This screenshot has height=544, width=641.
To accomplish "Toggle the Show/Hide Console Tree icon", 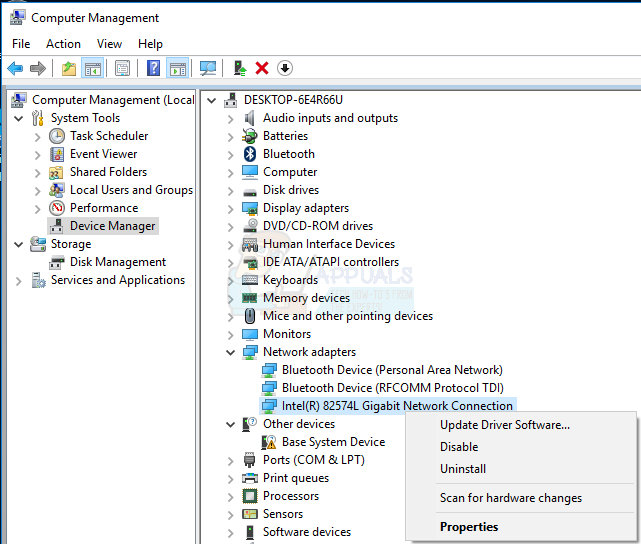I will pos(92,68).
